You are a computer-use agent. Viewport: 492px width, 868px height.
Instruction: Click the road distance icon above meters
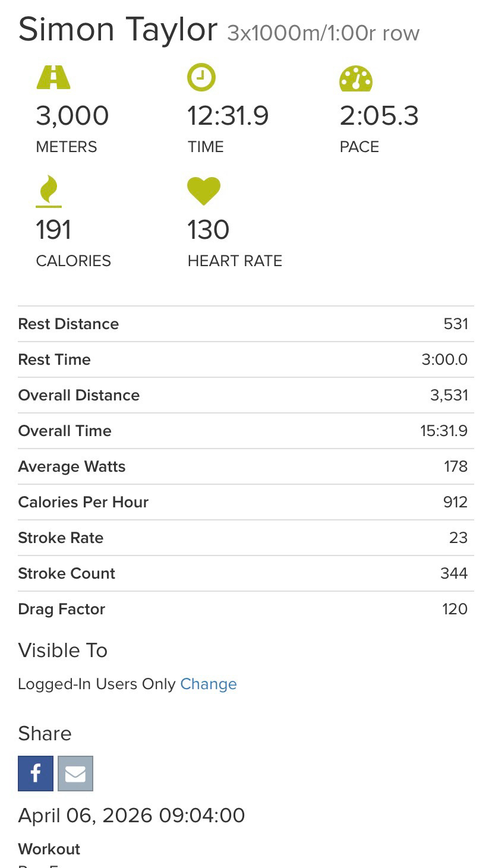pyautogui.click(x=53, y=78)
